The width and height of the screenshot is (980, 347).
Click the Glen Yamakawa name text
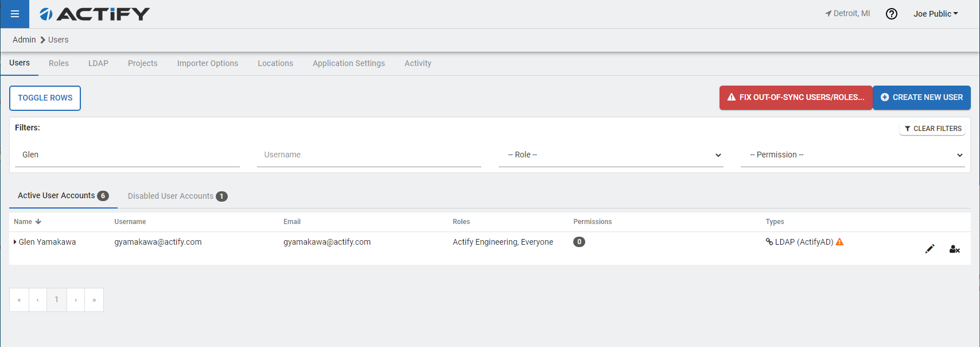tap(47, 242)
